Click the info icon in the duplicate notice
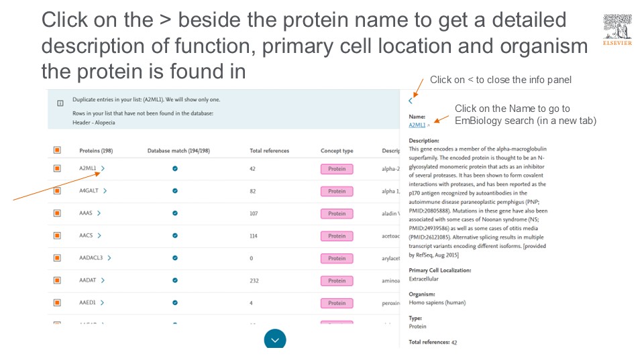This screenshot has height=362, width=644. click(x=60, y=104)
